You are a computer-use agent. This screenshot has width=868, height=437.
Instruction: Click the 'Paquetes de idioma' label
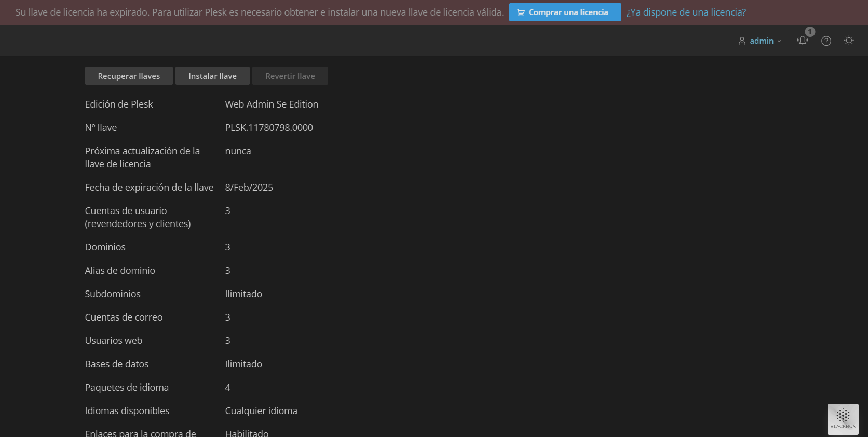127,387
